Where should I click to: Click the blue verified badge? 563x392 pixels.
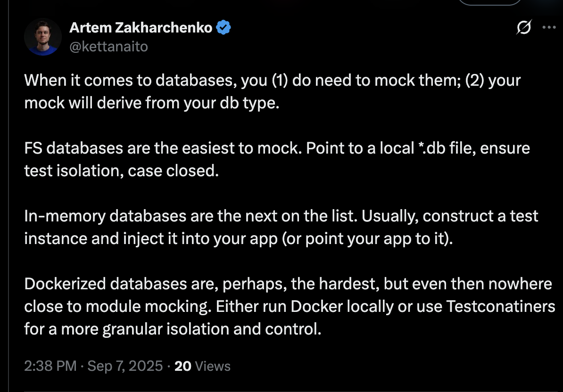(x=224, y=28)
